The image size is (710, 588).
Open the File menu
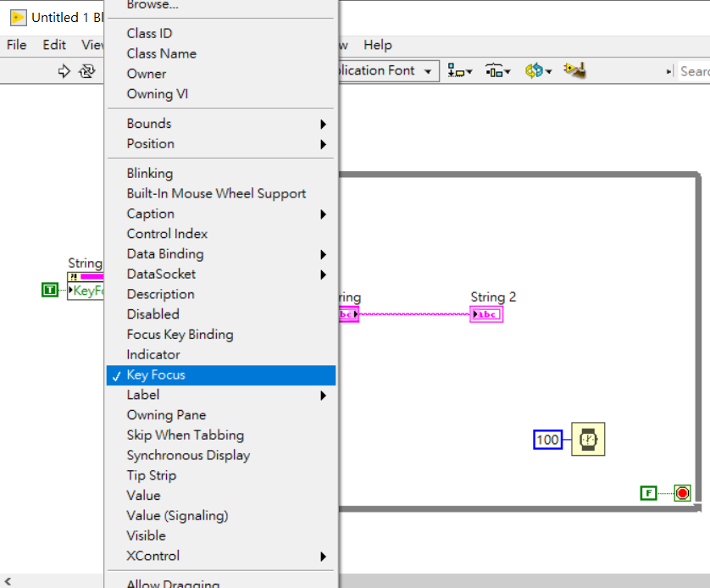pos(17,45)
